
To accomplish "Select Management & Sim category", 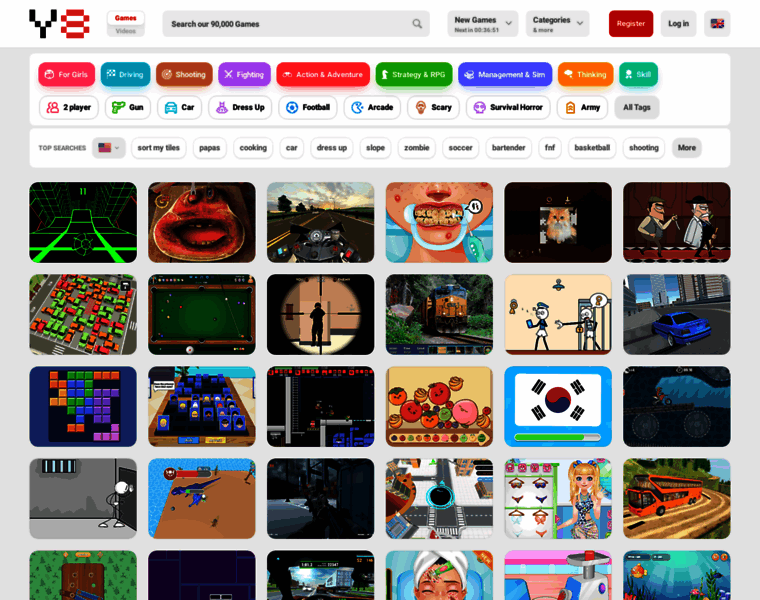I will click(505, 75).
